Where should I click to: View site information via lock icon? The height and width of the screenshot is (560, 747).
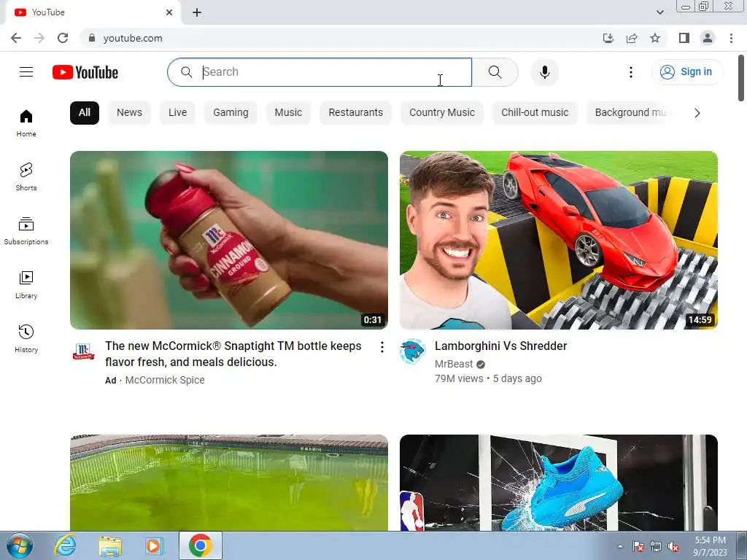click(92, 38)
